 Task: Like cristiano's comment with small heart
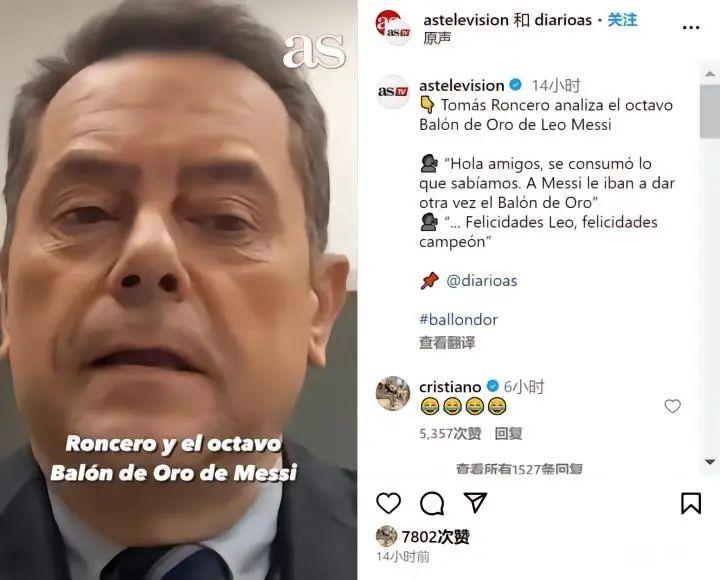tap(672, 406)
